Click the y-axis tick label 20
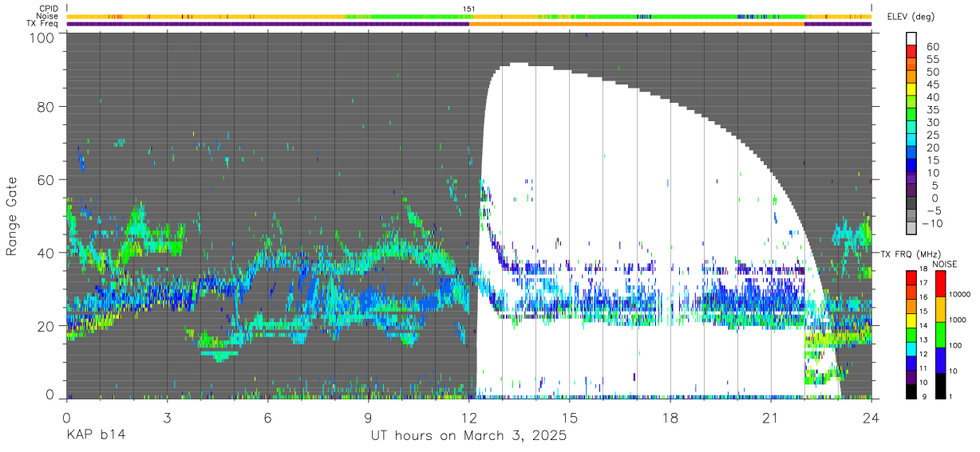The width and height of the screenshot is (980, 452). pos(45,325)
